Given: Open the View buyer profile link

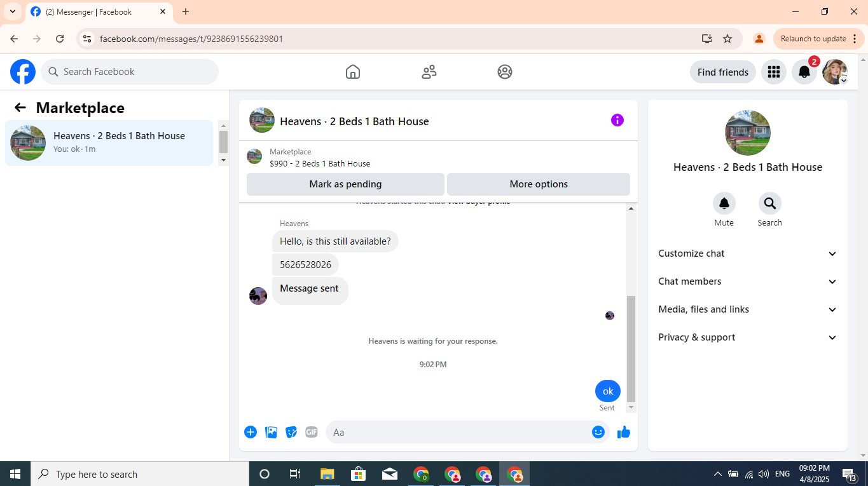Looking at the screenshot, I should (479, 202).
